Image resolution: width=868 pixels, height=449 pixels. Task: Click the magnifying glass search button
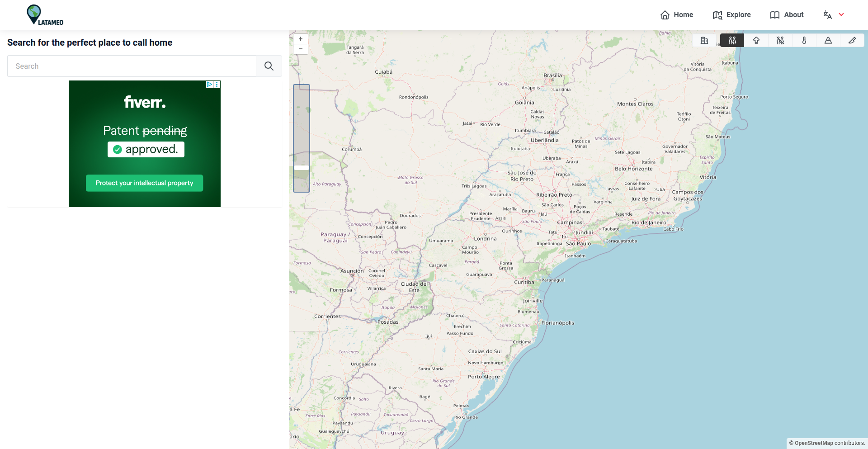[x=269, y=66]
